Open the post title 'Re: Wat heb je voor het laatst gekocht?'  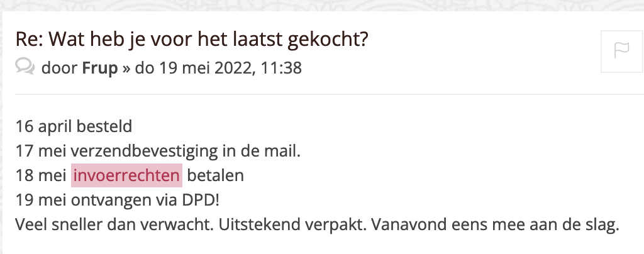[x=192, y=40]
